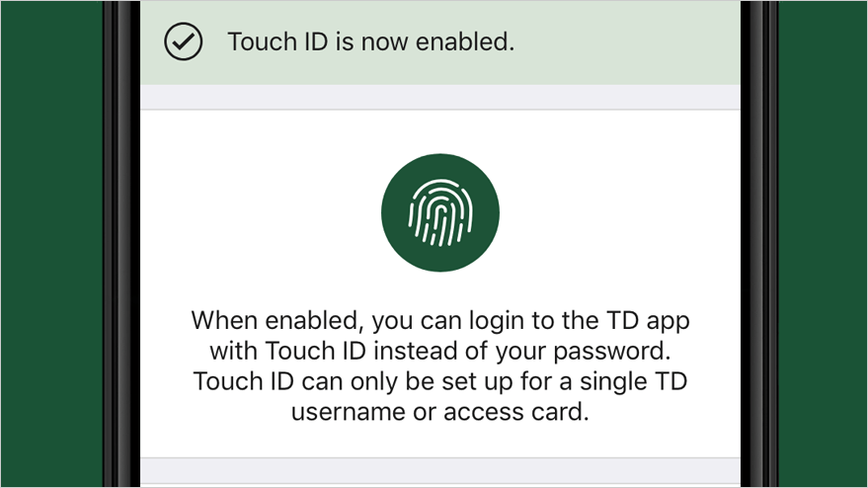Click the gray strip below the description card

pyautogui.click(x=440, y=472)
